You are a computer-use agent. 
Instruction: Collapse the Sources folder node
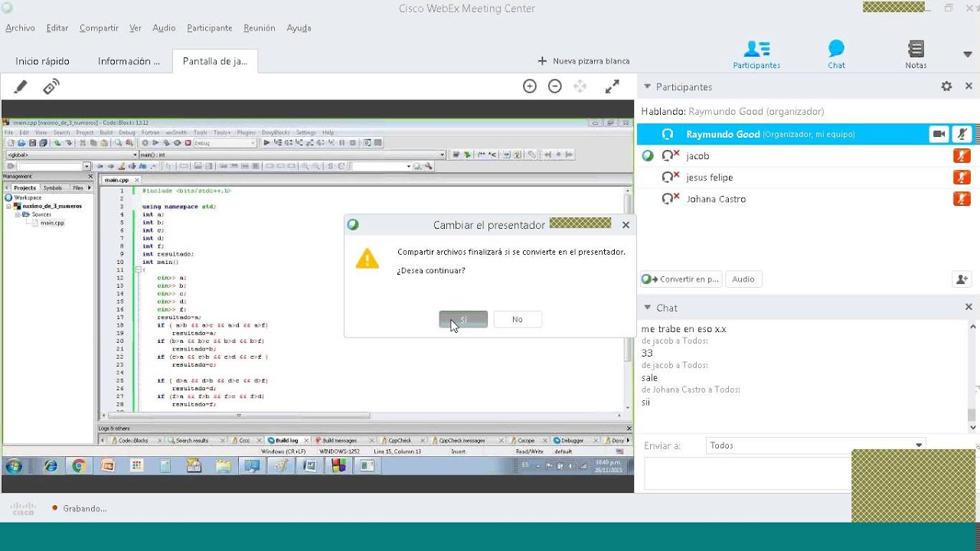(x=18, y=215)
